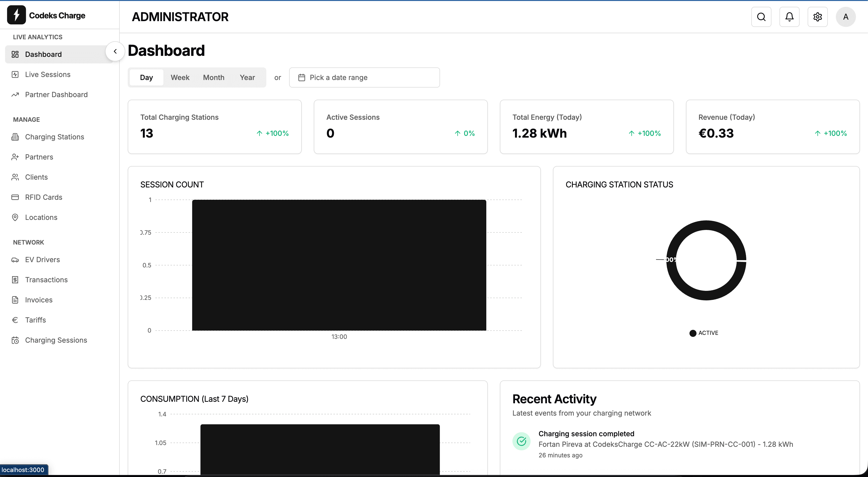The image size is (868, 477).
Task: Open the search tool in the top bar
Action: click(x=762, y=17)
